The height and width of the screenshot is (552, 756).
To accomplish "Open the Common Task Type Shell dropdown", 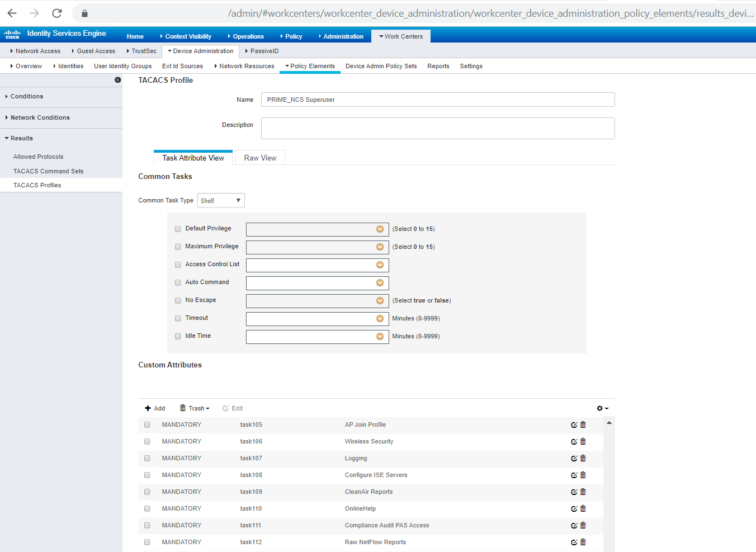I will [221, 200].
